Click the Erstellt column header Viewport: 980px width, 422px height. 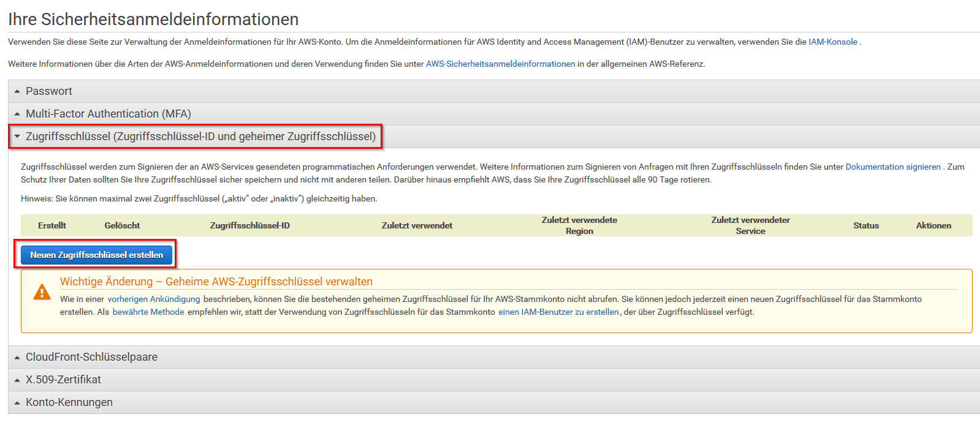tap(52, 225)
